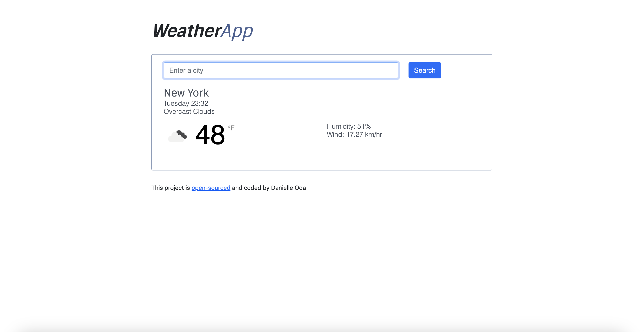Select the Overcast Clouds description
The height and width of the screenshot is (332, 644).
coord(189,111)
